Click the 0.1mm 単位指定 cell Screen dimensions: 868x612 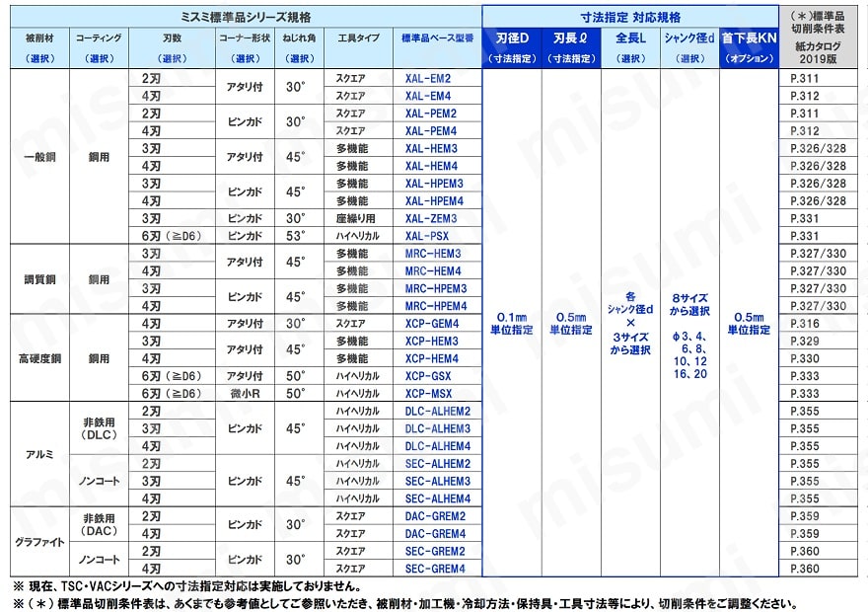pos(512,324)
